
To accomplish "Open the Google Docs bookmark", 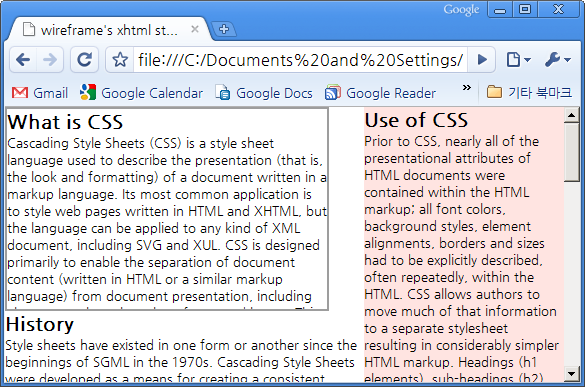I will click(x=264, y=93).
